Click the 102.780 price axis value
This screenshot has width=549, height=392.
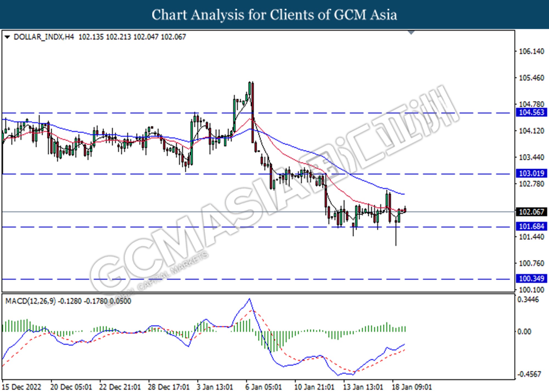point(531,184)
